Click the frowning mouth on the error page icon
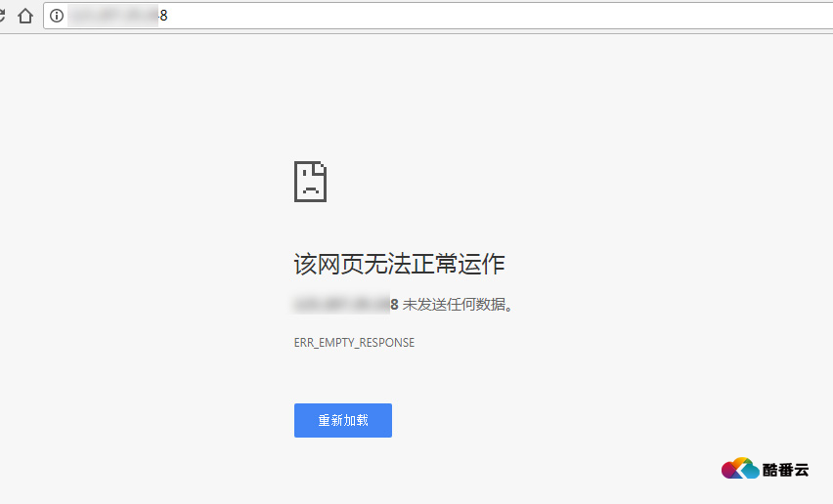The height and width of the screenshot is (504, 833). pos(310,190)
